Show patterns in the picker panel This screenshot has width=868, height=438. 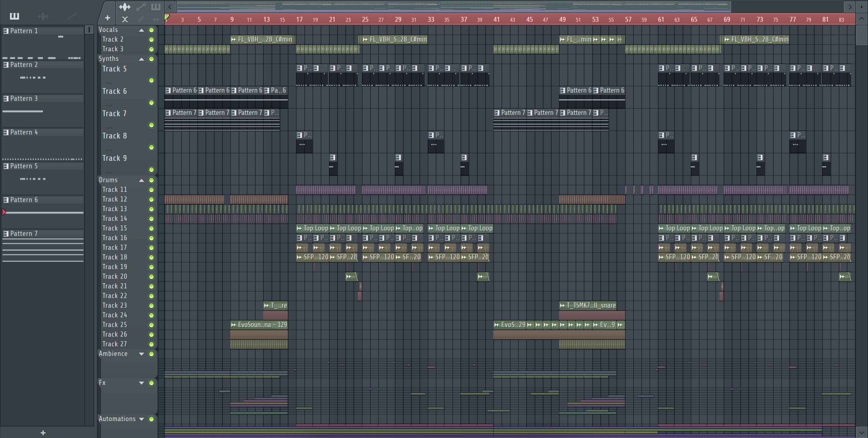click(14, 16)
